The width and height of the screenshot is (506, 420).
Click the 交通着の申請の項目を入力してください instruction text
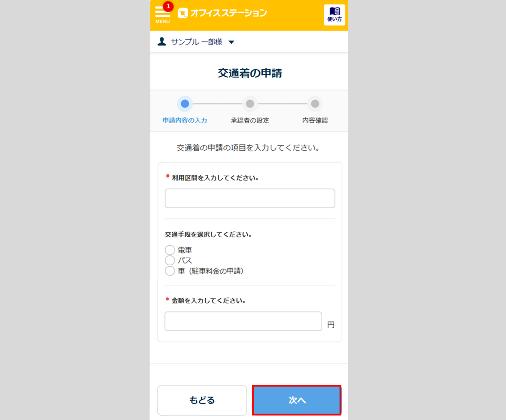point(248,148)
